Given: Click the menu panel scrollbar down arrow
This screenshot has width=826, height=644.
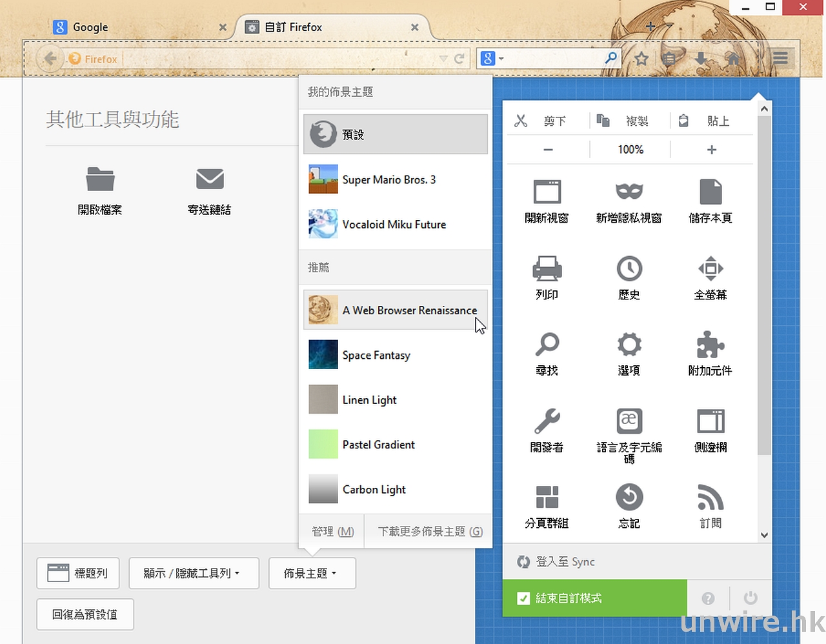Looking at the screenshot, I should (x=764, y=535).
